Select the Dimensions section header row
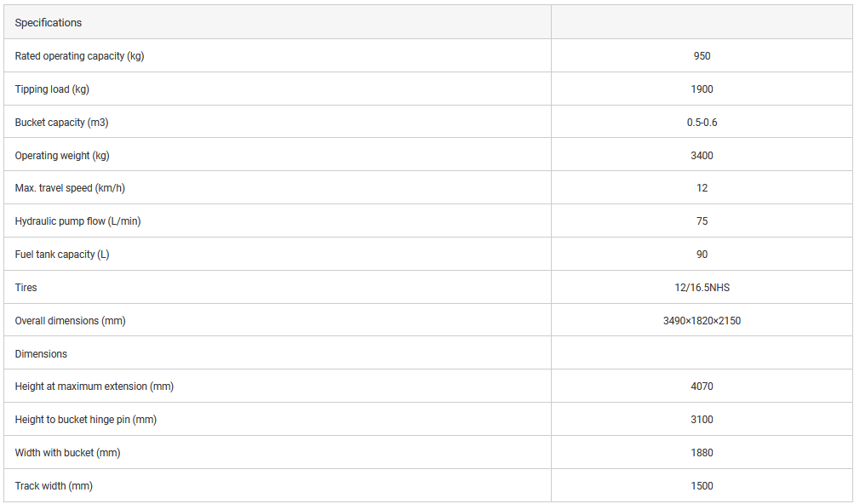Image resolution: width=854 pixels, height=504 pixels. tap(41, 353)
